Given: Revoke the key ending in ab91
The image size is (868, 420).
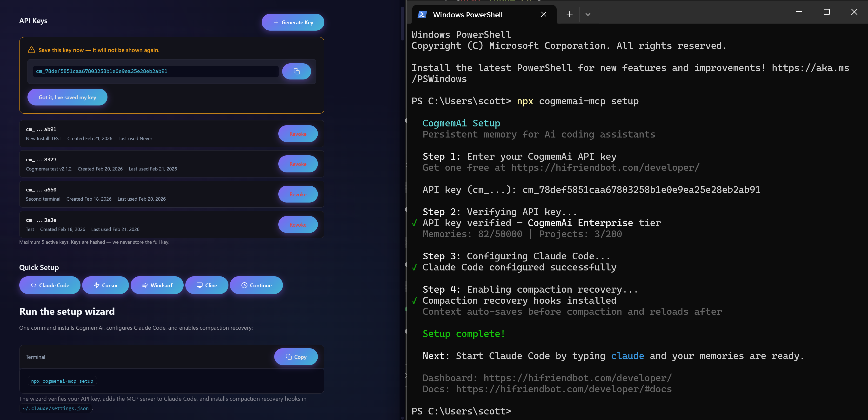Looking at the screenshot, I should [x=298, y=134].
